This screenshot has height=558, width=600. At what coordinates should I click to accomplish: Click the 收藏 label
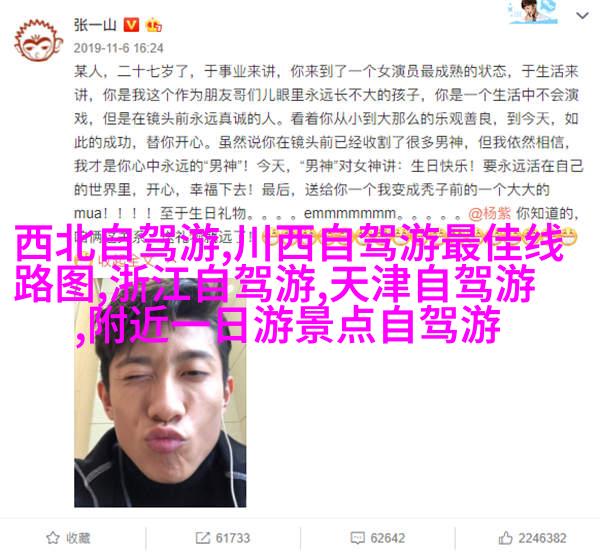tap(78, 538)
